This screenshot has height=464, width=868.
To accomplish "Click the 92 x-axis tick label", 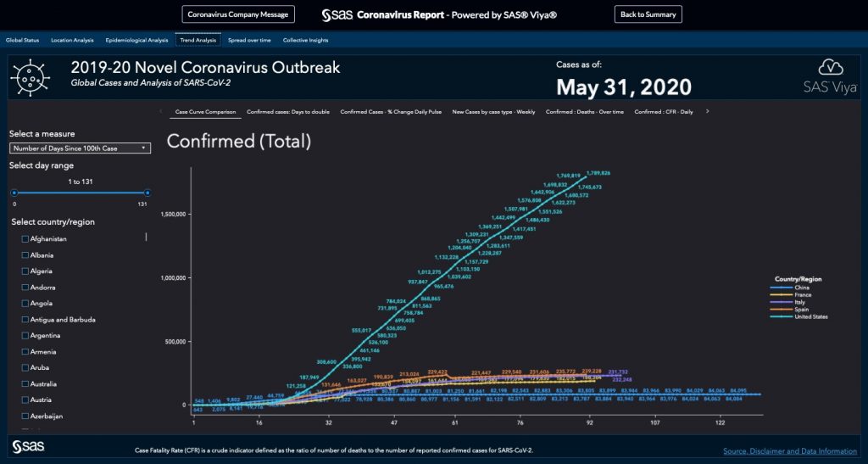I will (x=590, y=423).
